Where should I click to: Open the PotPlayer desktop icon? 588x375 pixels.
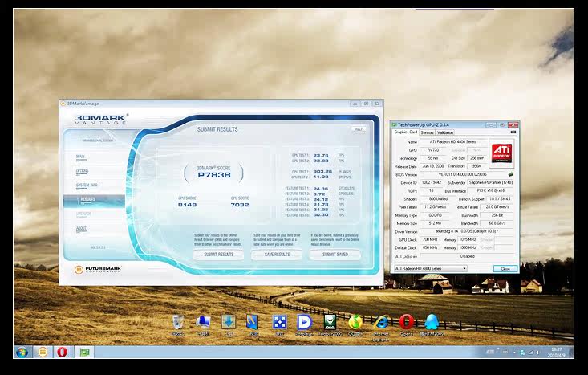pos(304,322)
